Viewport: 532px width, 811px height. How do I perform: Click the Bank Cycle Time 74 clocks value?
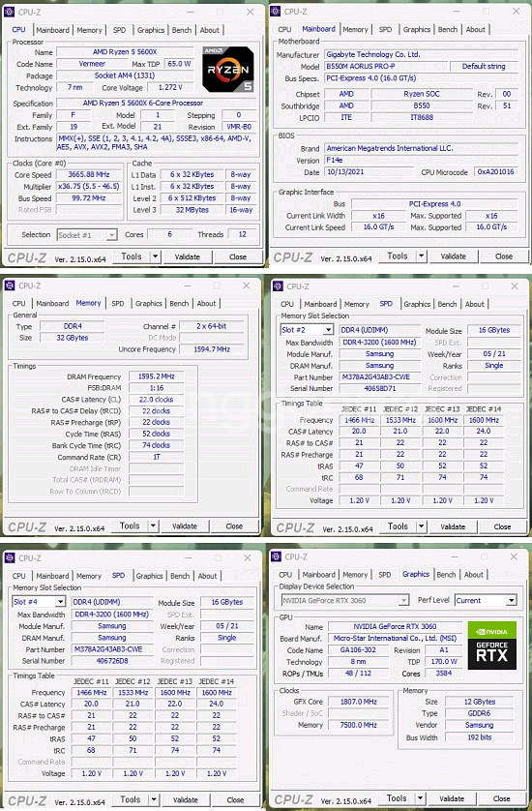(x=156, y=445)
